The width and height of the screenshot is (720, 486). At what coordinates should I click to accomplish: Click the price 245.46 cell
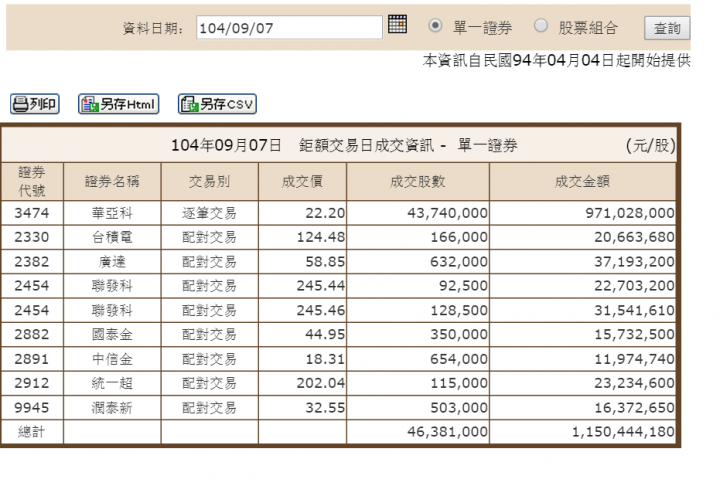click(x=302, y=311)
